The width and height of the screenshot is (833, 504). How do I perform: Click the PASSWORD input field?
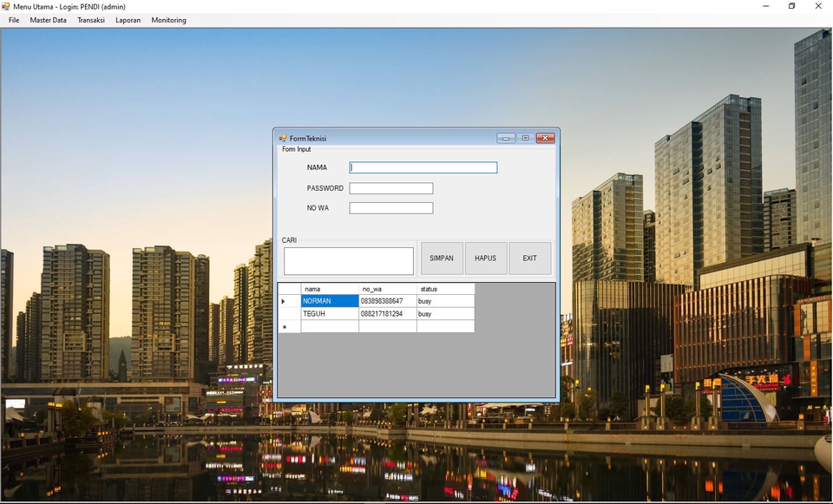390,188
